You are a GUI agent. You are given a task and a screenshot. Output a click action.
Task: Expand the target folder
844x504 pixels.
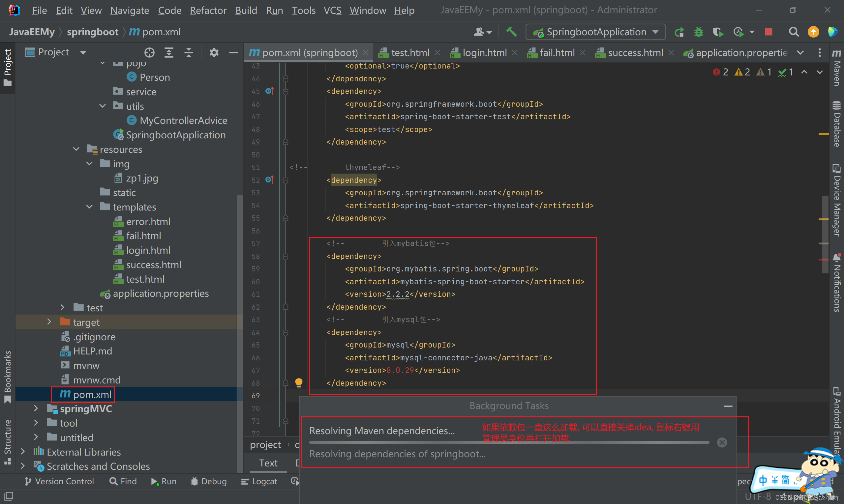[49, 322]
